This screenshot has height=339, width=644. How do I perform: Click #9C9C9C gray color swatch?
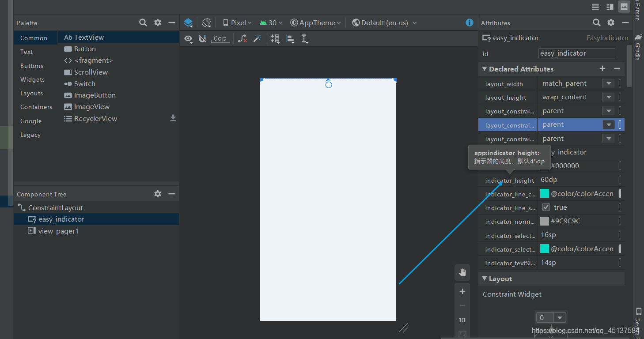(545, 221)
